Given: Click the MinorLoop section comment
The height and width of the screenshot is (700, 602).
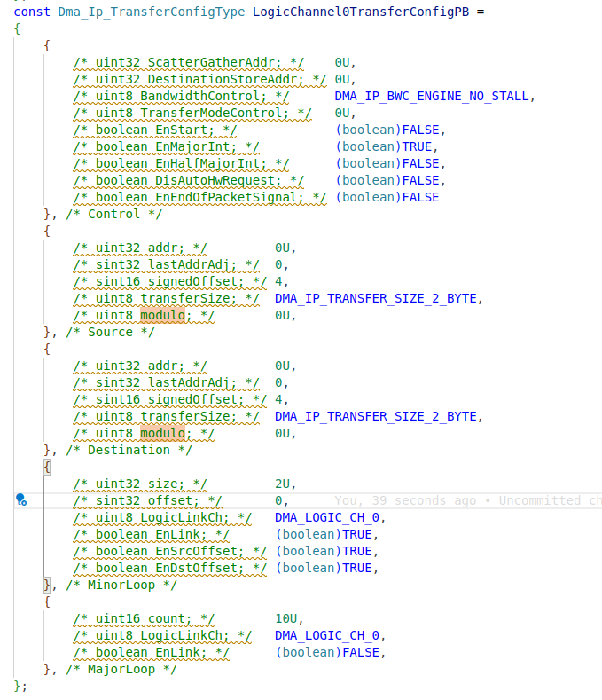Looking at the screenshot, I should 121,585.
